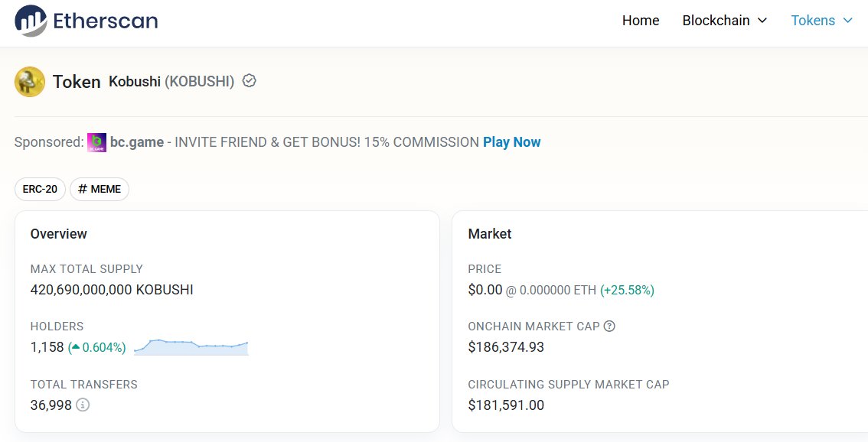Expand the Blockchain dropdown menu

725,21
